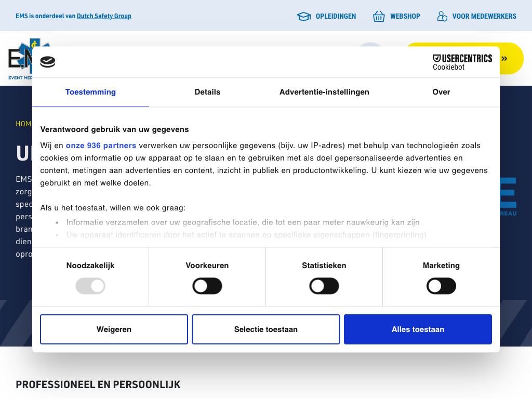
Task: Select the Over tab
Action: [441, 92]
